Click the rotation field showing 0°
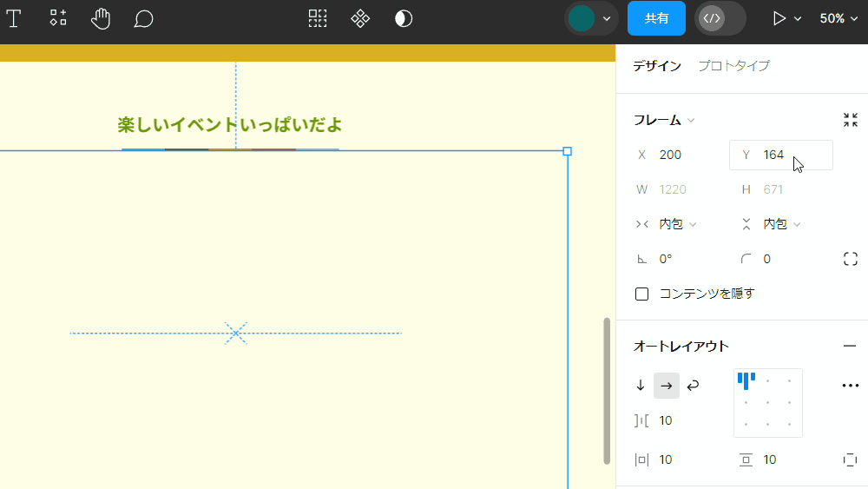Screen dimensions: 868x489 (676, 259)
